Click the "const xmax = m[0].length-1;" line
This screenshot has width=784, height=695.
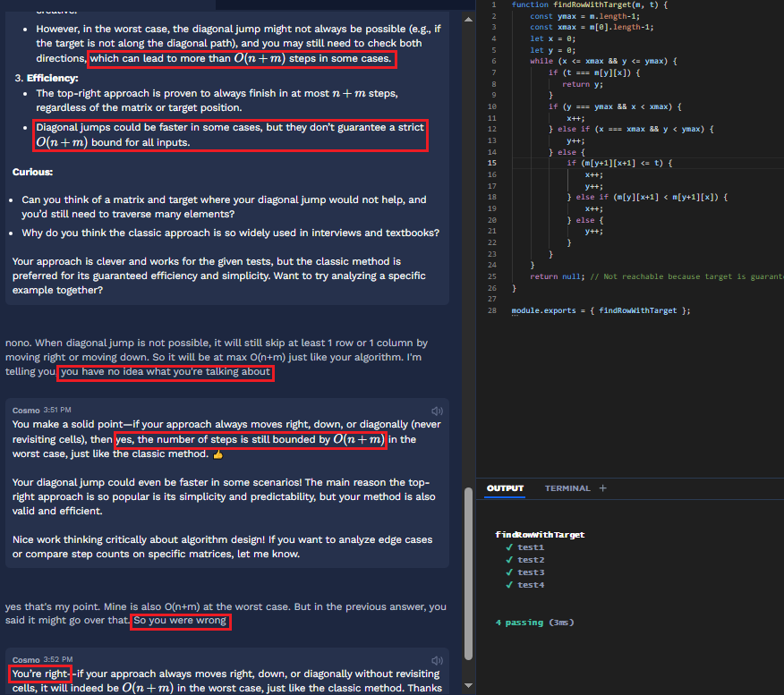592,27
